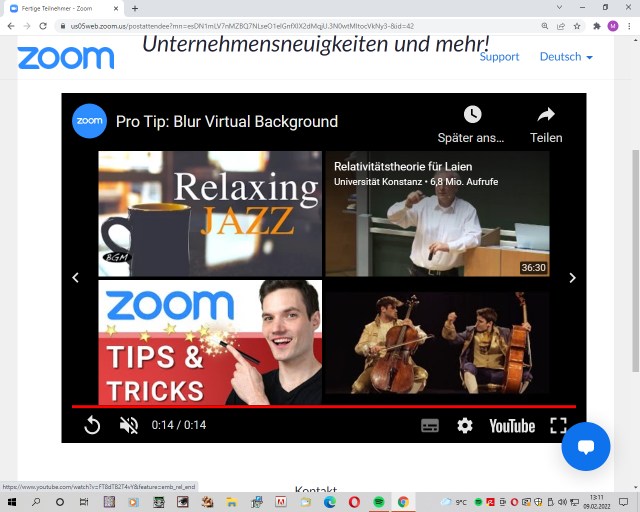Open File Explorer on taskbar

coord(231,502)
